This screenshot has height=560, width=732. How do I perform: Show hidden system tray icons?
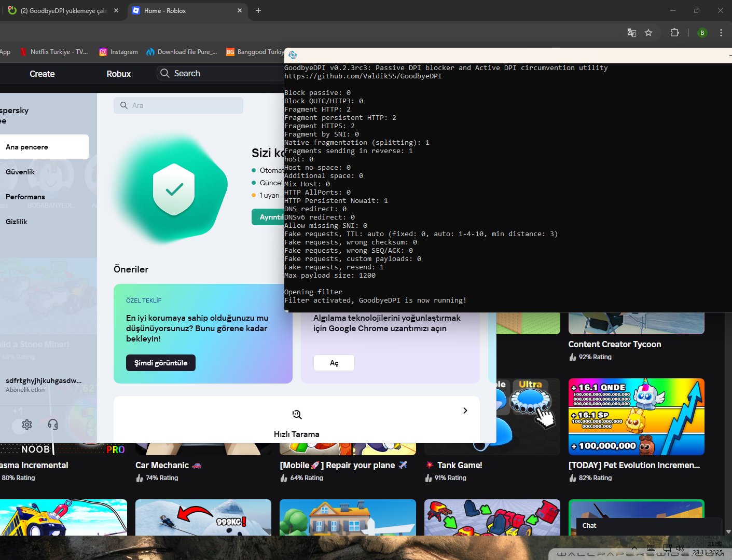pos(634,548)
